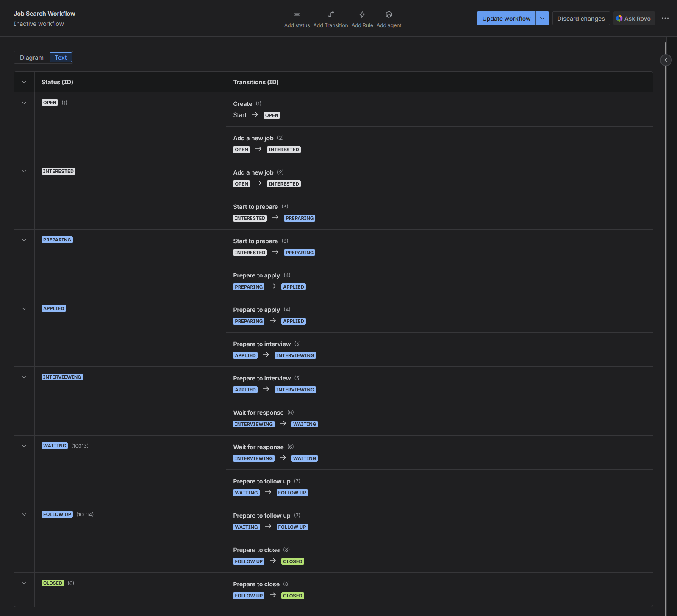Collapse the PREPARING status row

click(x=24, y=240)
